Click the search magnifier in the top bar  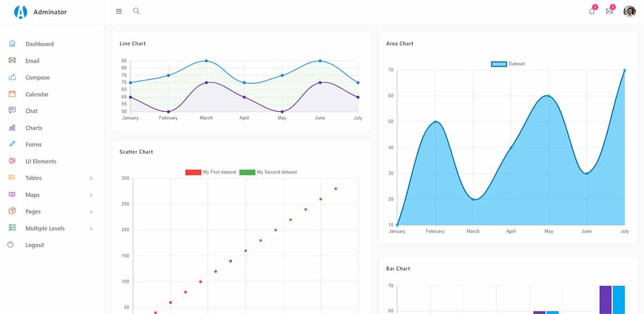point(136,11)
